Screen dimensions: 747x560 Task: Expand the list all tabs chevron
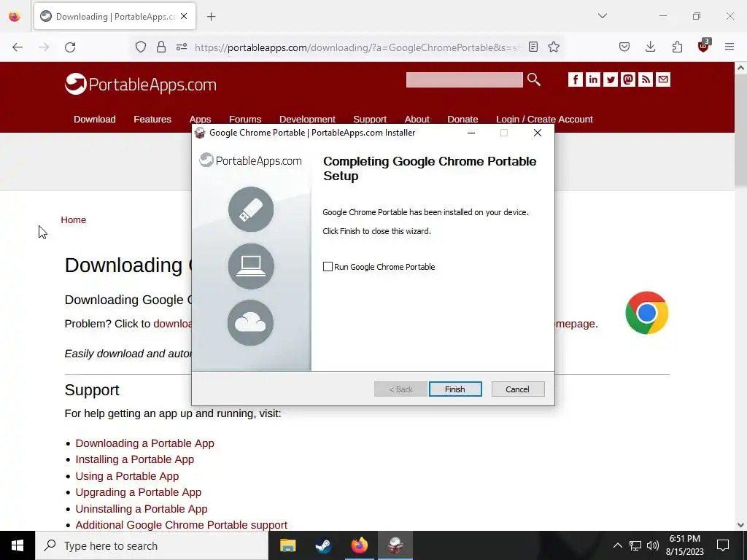(x=603, y=16)
